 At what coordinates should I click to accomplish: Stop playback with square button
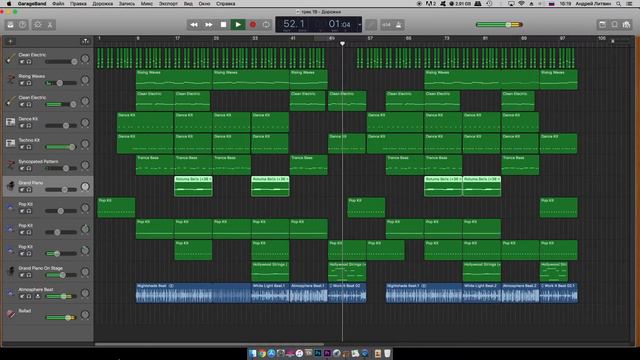point(223,24)
